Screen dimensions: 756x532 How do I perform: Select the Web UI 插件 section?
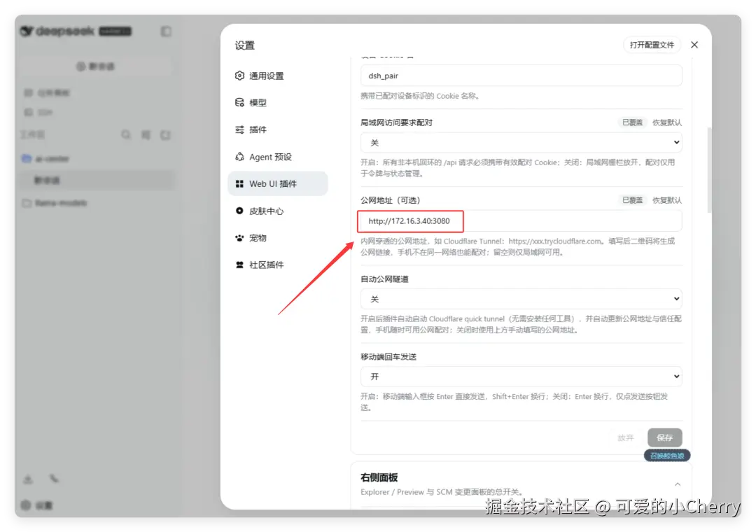278,184
